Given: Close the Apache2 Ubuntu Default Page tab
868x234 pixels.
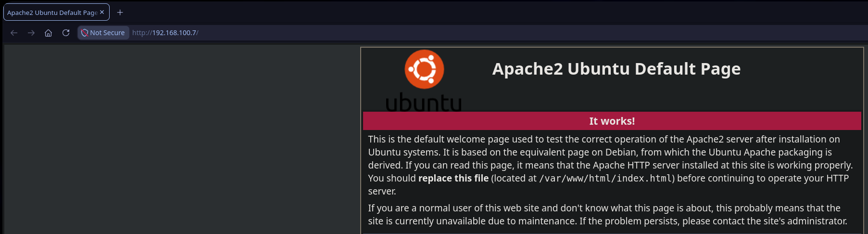Looking at the screenshot, I should coord(102,12).
